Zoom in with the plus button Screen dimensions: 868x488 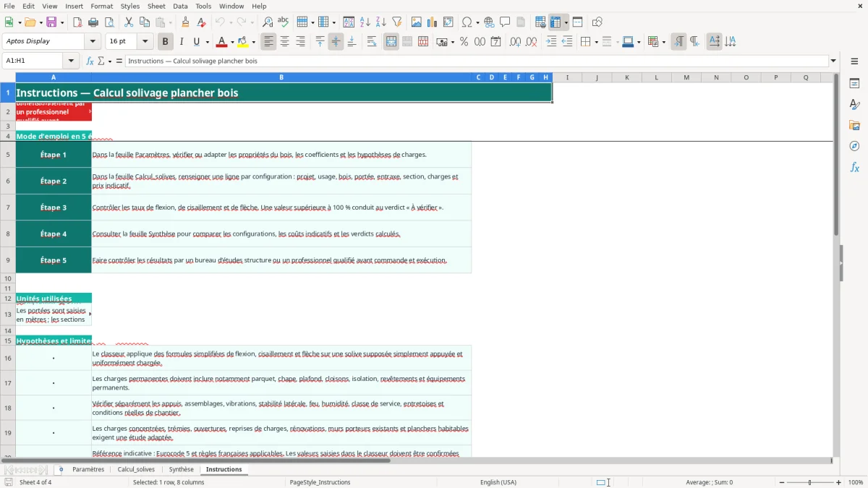839,482
